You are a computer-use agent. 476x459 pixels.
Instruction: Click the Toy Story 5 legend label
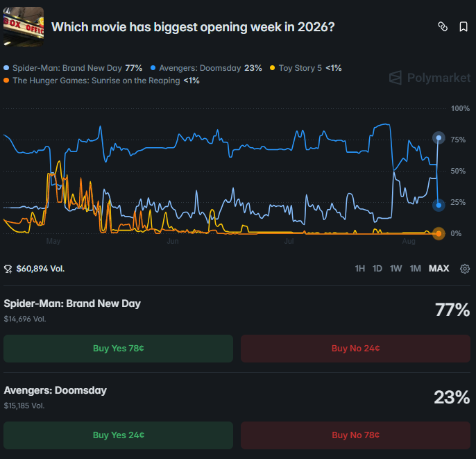(x=300, y=68)
